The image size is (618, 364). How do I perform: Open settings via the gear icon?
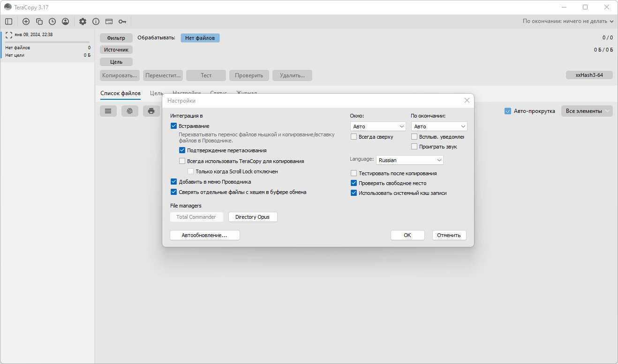tap(83, 22)
